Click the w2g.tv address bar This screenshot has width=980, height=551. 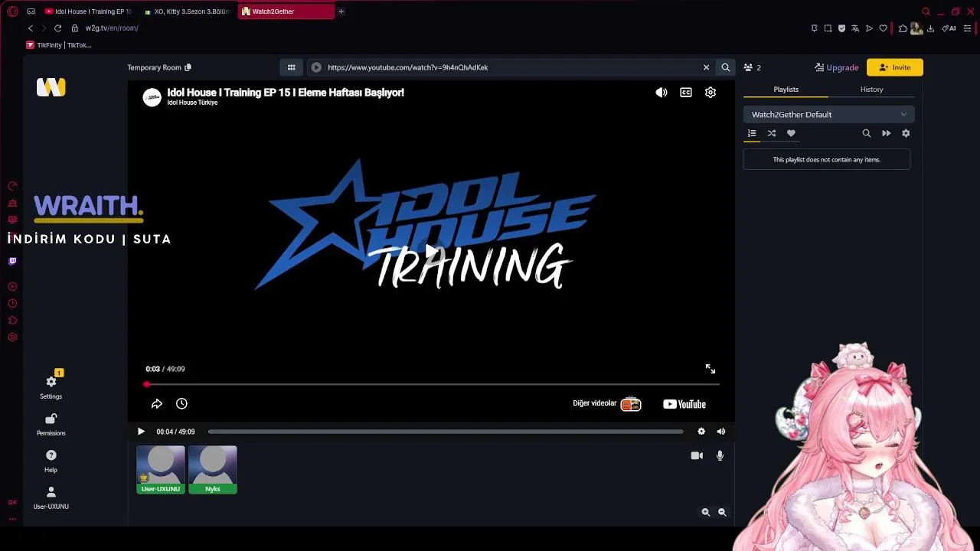point(112,28)
